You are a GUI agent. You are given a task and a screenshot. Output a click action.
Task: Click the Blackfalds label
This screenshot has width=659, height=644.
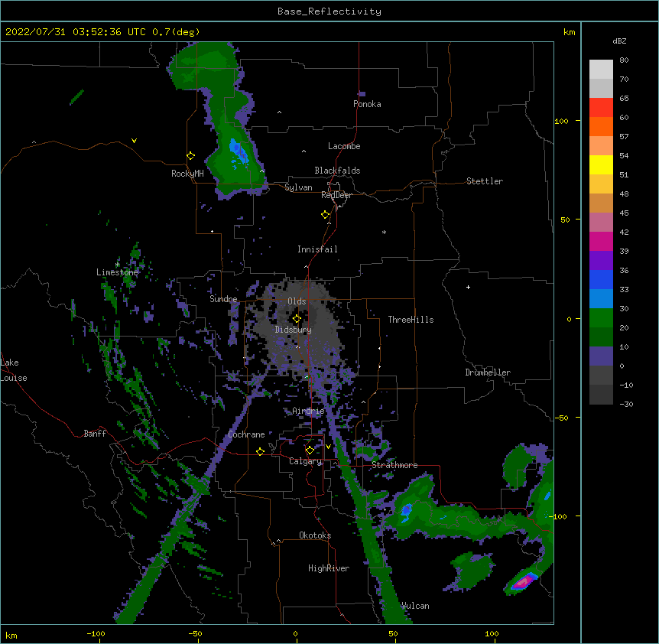337,171
